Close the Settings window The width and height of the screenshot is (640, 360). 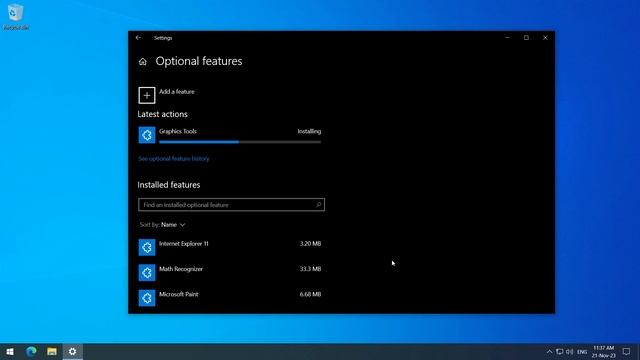click(x=545, y=38)
